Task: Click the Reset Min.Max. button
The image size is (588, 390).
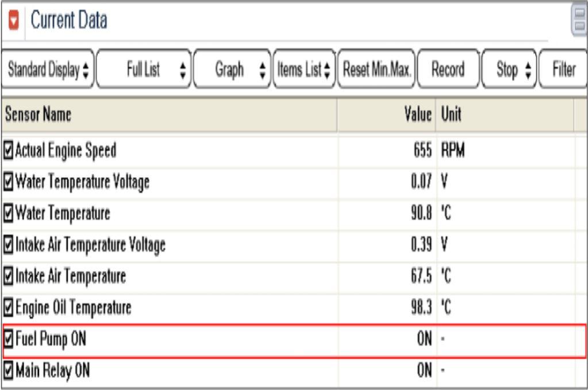Action: tap(376, 70)
